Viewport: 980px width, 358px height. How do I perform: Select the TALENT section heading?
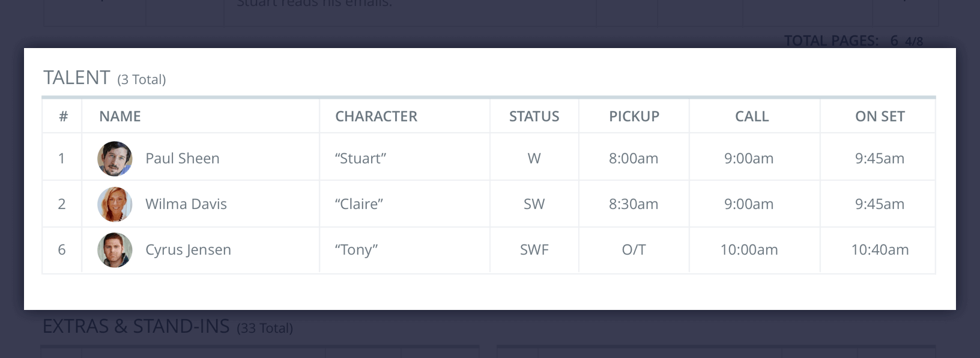click(x=77, y=77)
